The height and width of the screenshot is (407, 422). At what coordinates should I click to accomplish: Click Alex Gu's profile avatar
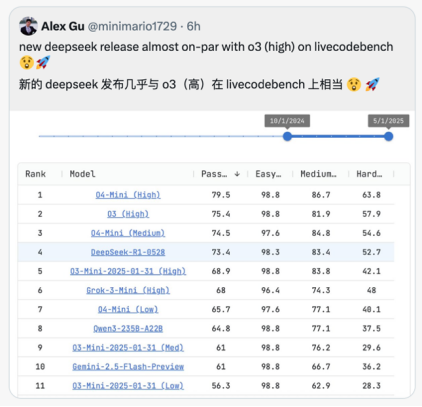(28, 26)
